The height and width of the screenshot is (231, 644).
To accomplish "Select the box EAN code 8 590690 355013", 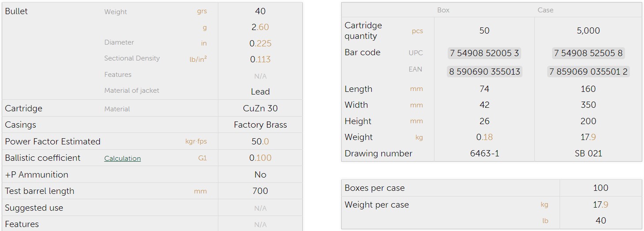I will 484,72.
